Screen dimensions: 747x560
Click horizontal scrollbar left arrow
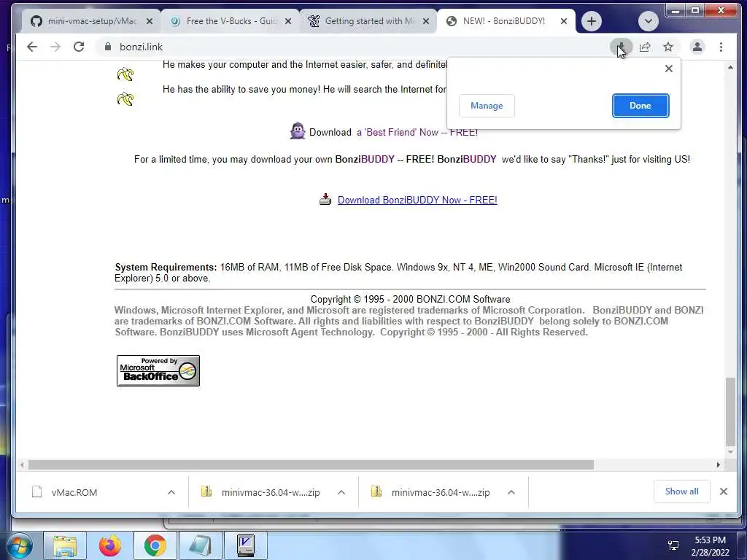click(22, 464)
